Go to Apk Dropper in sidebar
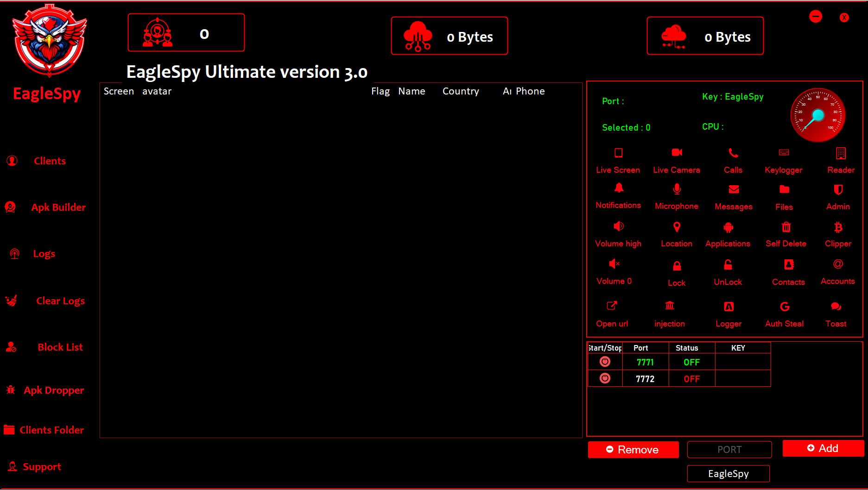The width and height of the screenshot is (868, 490). tap(54, 390)
